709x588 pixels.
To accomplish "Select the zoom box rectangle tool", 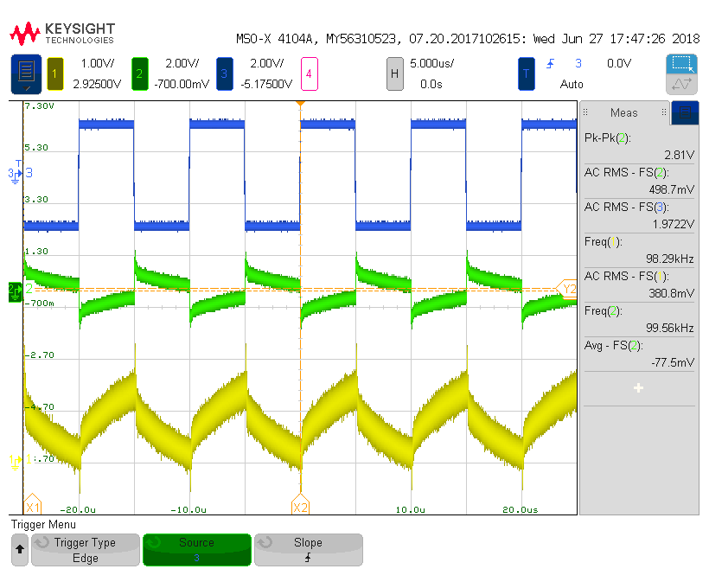I will click(681, 65).
